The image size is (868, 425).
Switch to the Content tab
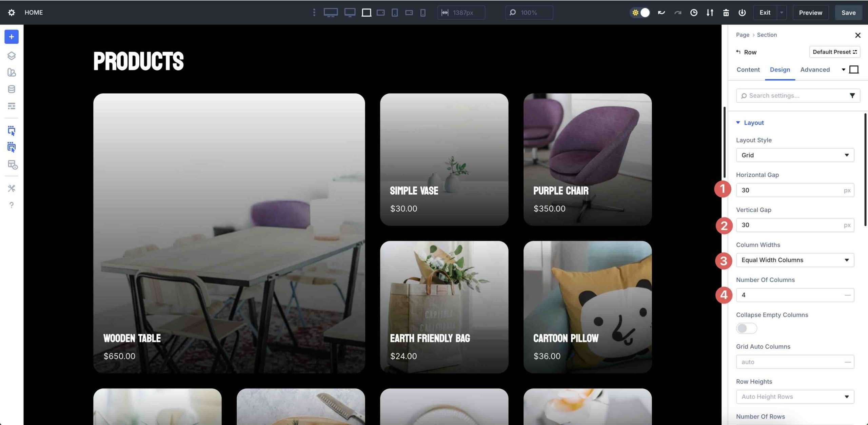pos(748,70)
